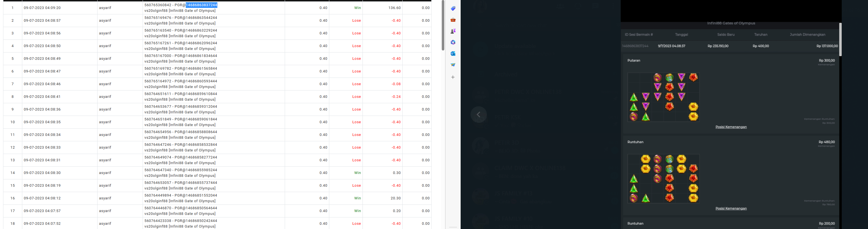Click Posisi Kemenangan link under Putaran

coord(731,127)
